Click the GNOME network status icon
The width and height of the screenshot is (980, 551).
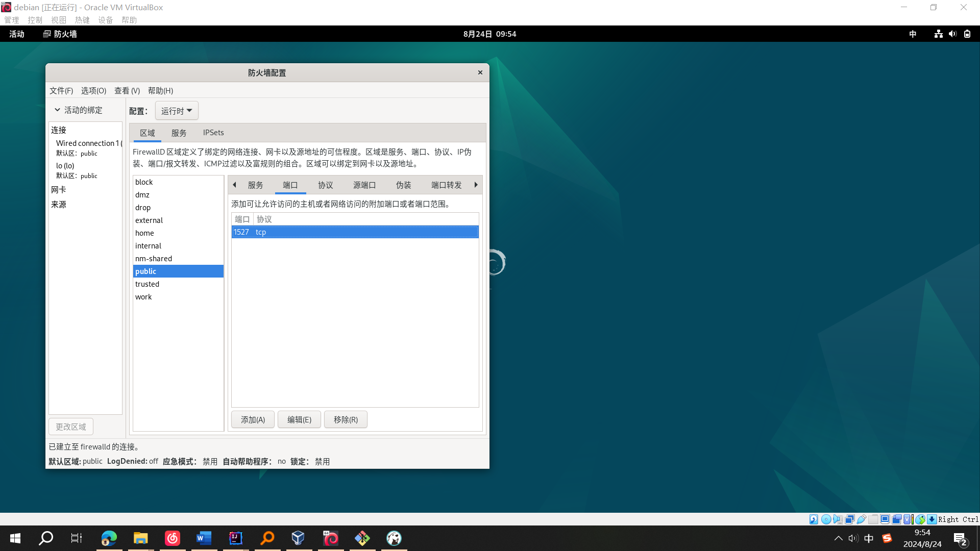[x=938, y=34]
